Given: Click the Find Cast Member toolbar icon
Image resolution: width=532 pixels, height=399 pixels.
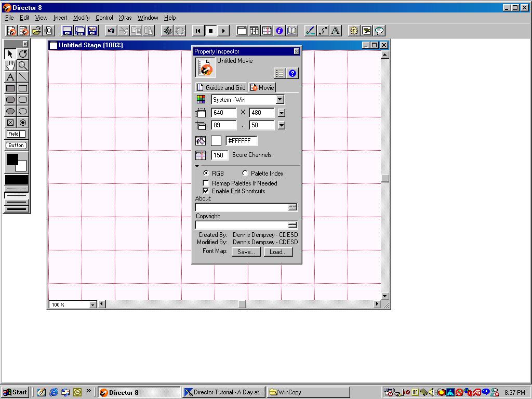Looking at the screenshot, I should (167, 31).
